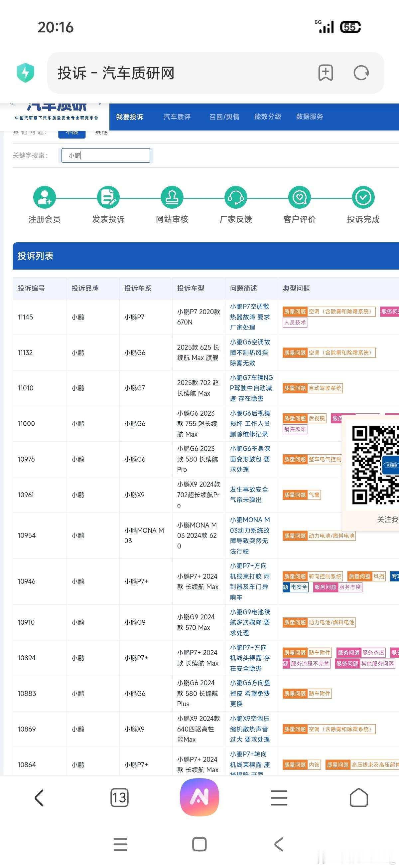Go to browser home page

pos(359,797)
